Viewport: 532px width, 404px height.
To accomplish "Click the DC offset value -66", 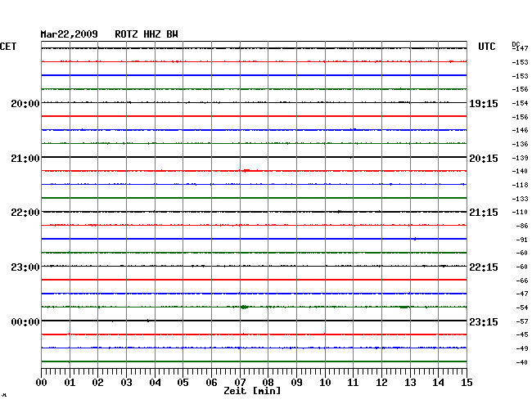I will [522, 281].
